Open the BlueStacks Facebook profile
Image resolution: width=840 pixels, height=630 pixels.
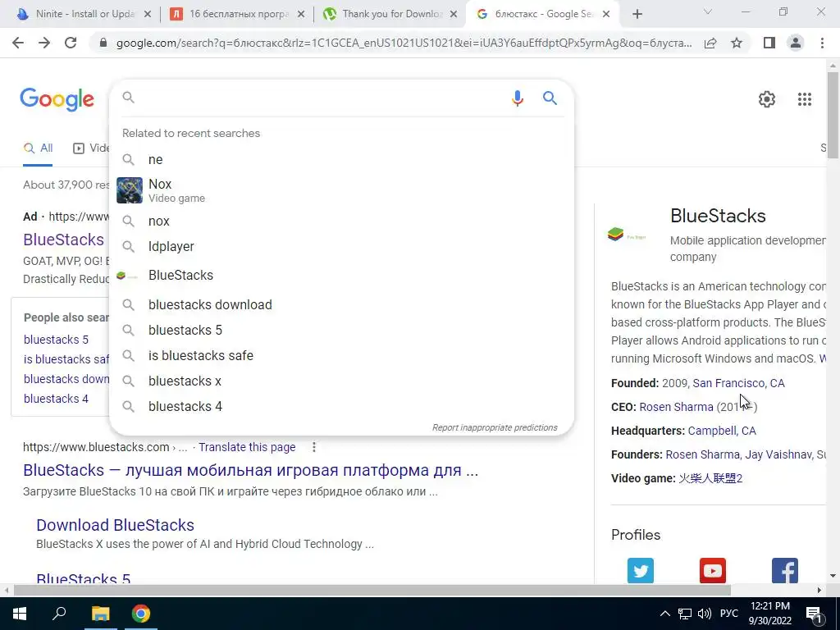point(785,571)
